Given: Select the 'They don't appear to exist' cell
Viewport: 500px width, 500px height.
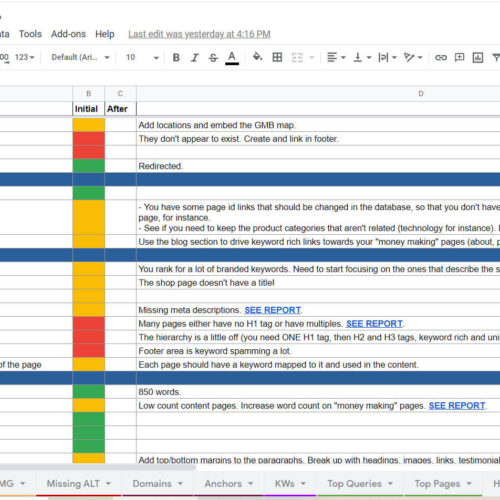Looking at the screenshot, I should pos(318,139).
